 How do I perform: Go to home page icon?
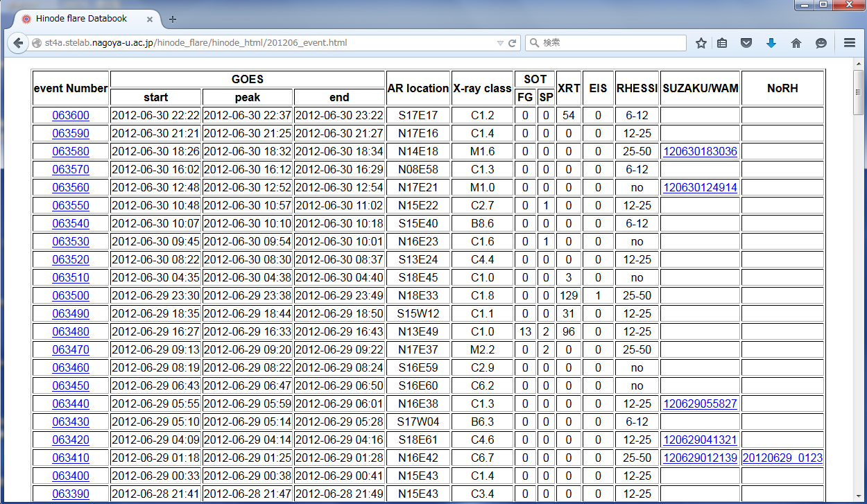796,43
